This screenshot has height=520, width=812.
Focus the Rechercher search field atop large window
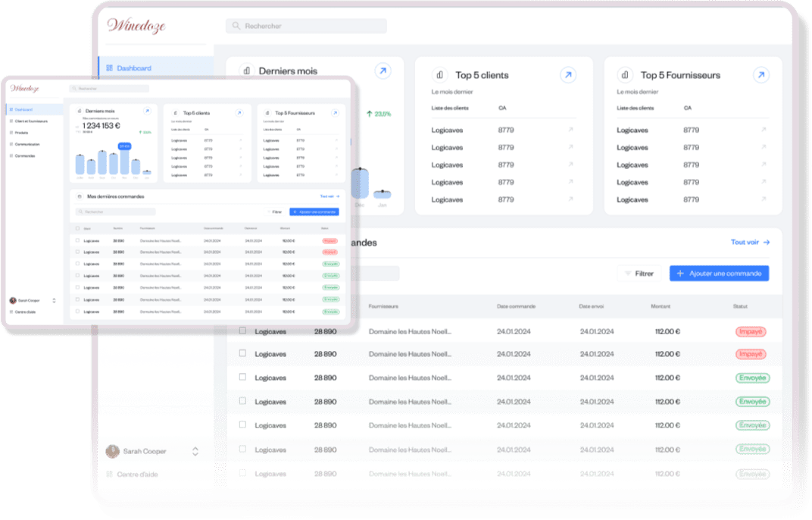[x=306, y=27]
